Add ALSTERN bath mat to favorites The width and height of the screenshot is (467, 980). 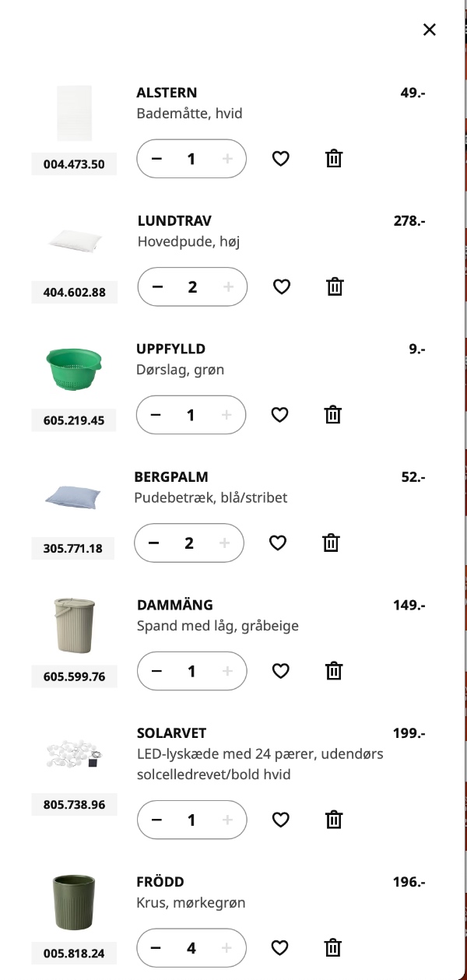pyautogui.click(x=280, y=158)
